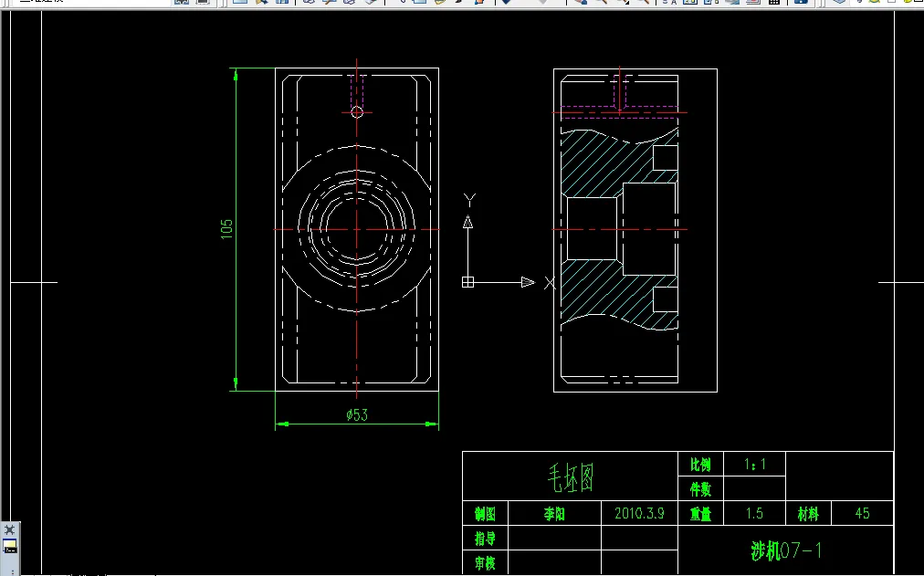Click the 件数 label

tap(700, 489)
